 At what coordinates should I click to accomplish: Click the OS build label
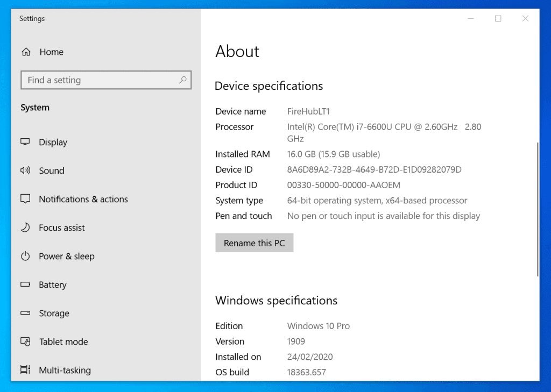point(232,372)
